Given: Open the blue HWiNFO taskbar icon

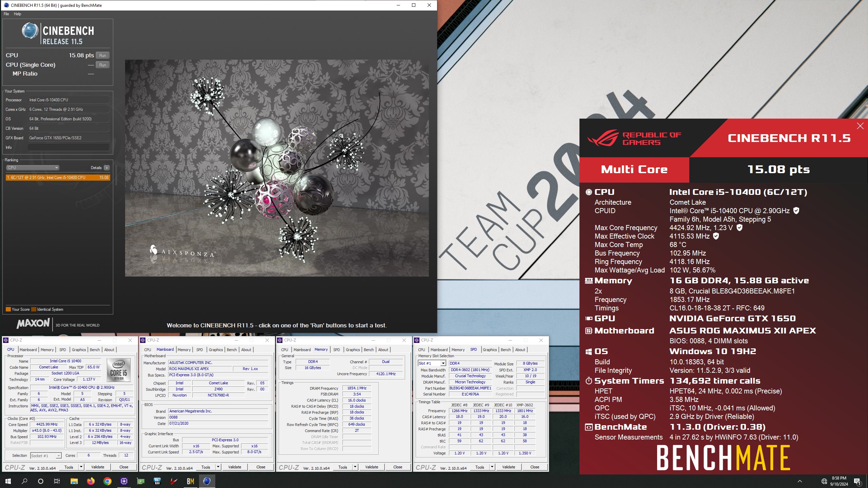Looking at the screenshot, I should [157, 481].
